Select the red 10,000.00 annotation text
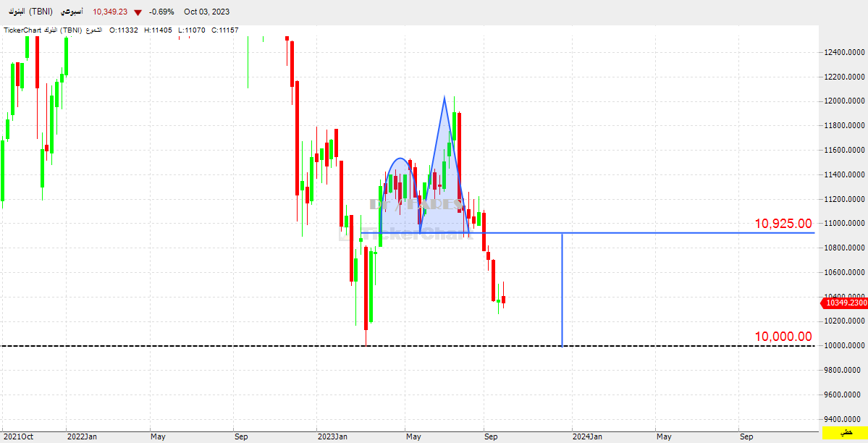This screenshot has height=443, width=868. pyautogui.click(x=783, y=337)
